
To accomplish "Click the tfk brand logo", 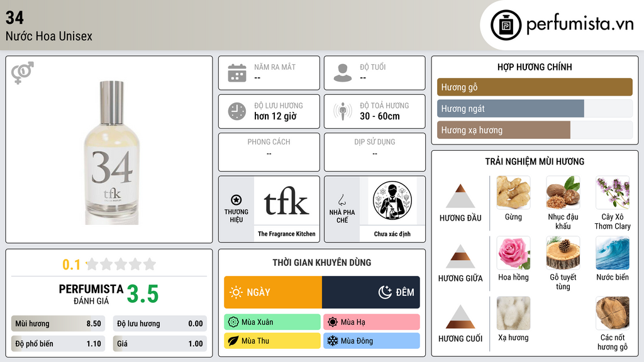I will (x=286, y=201).
